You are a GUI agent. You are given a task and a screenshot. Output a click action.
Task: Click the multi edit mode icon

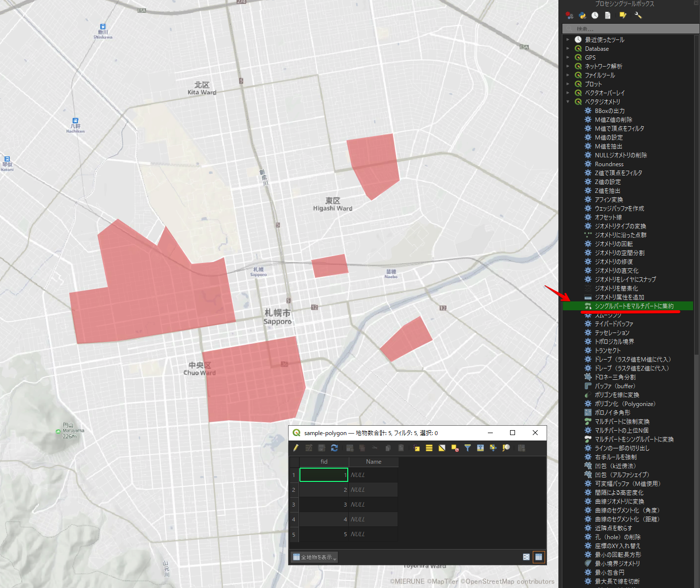309,448
